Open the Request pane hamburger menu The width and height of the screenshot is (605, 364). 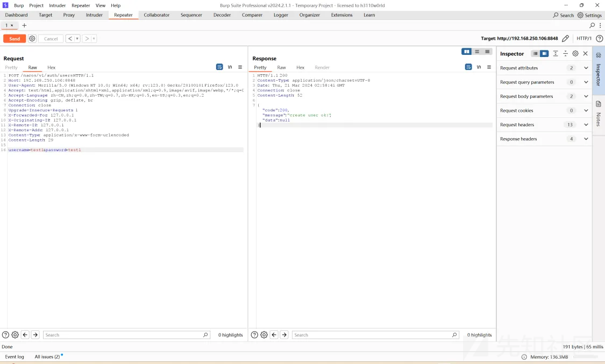click(240, 67)
